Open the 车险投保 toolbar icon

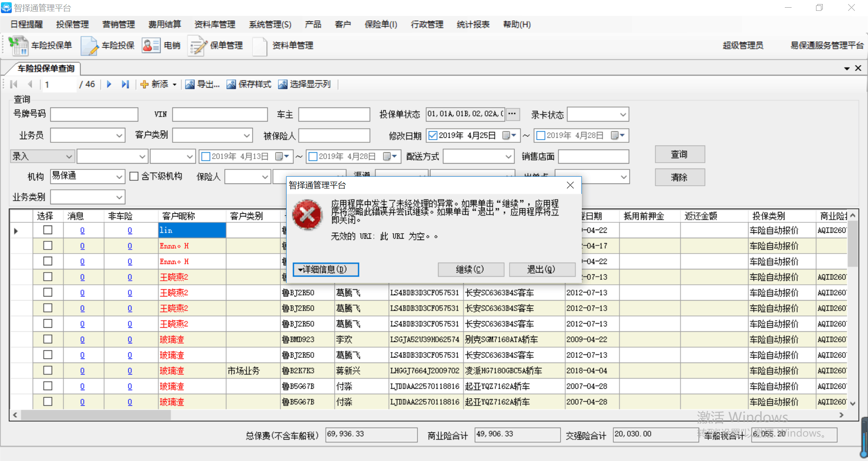[90, 46]
